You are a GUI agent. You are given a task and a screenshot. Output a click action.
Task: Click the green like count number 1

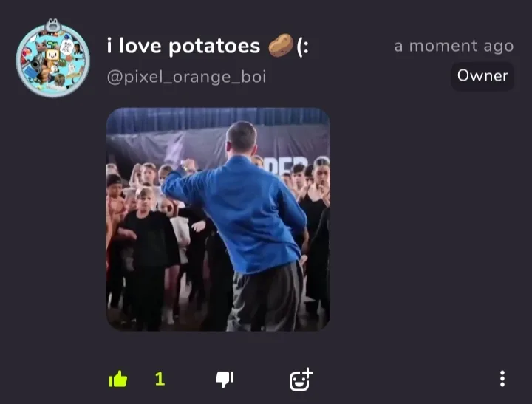point(160,379)
